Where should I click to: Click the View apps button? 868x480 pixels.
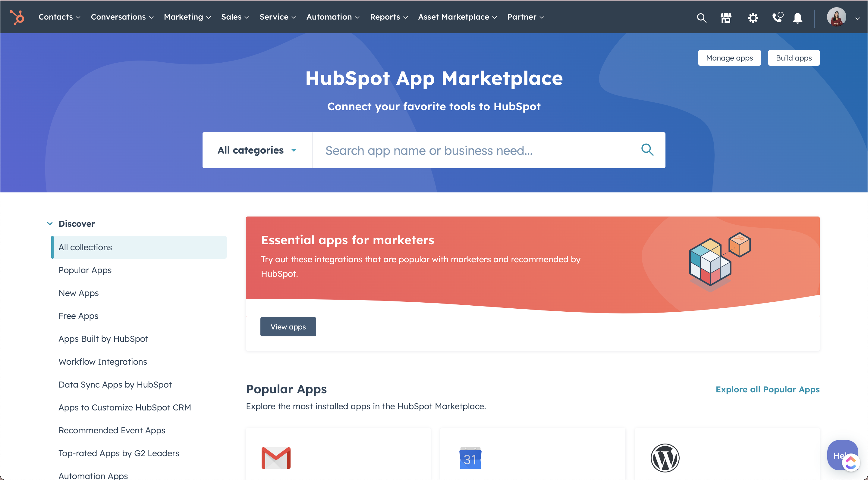[x=288, y=327]
